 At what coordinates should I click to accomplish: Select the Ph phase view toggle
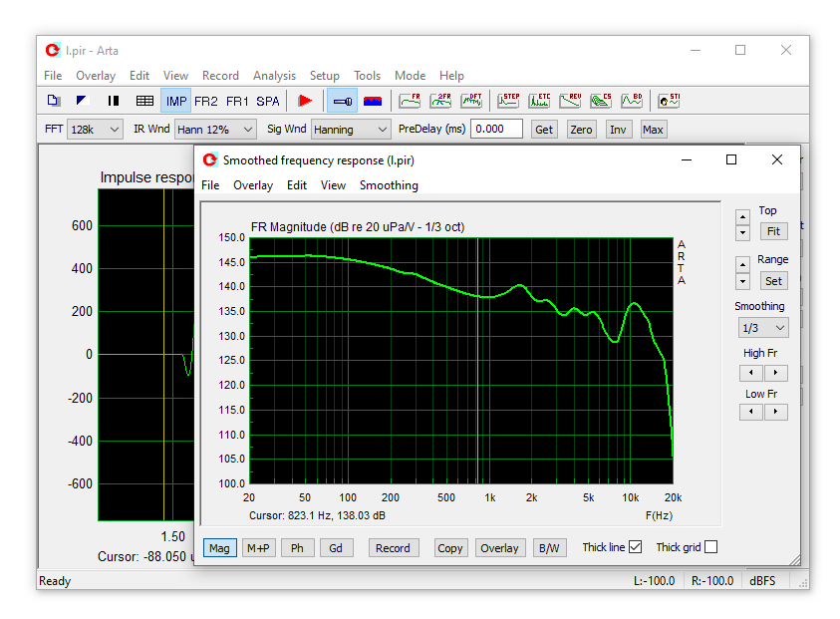tap(297, 547)
